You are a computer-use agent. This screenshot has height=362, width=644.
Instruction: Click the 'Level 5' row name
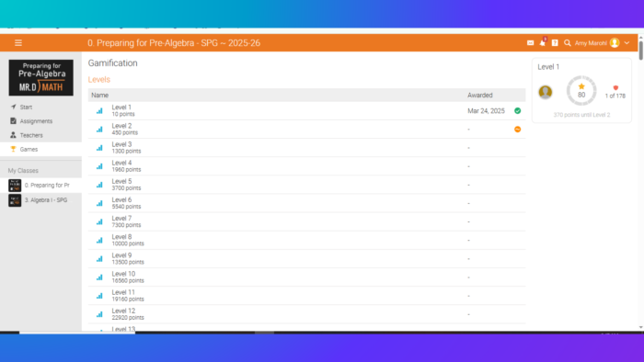pyautogui.click(x=121, y=181)
